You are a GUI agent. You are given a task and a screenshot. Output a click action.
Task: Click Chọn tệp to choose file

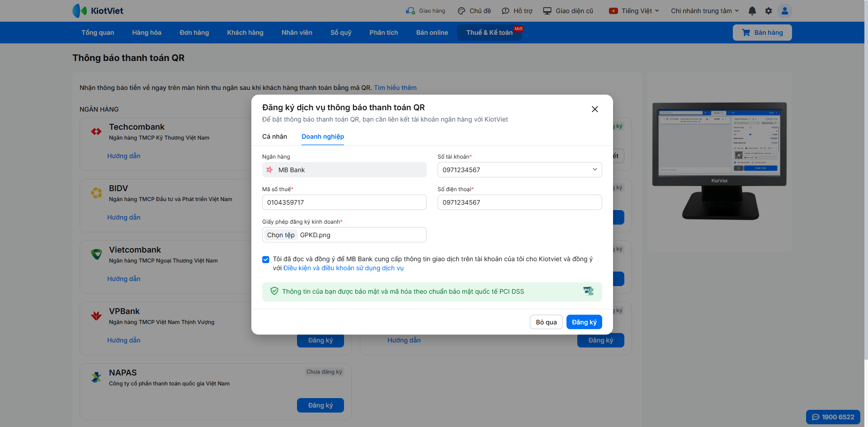tap(281, 235)
